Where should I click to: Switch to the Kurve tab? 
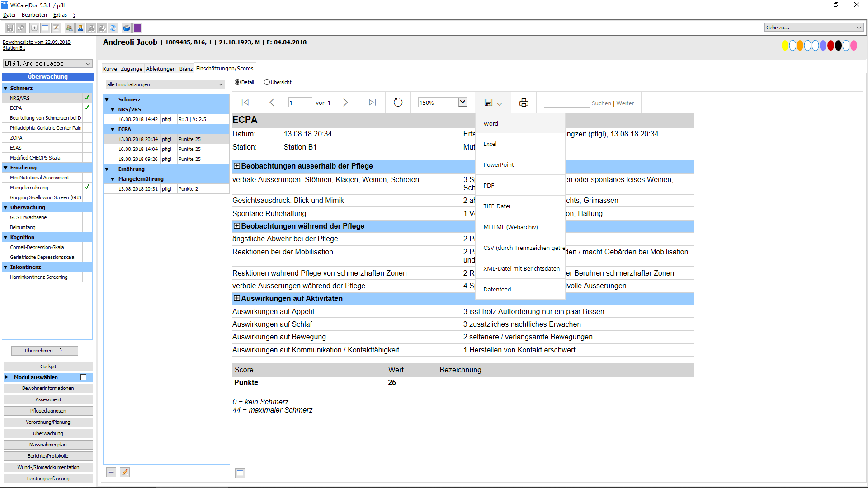110,69
